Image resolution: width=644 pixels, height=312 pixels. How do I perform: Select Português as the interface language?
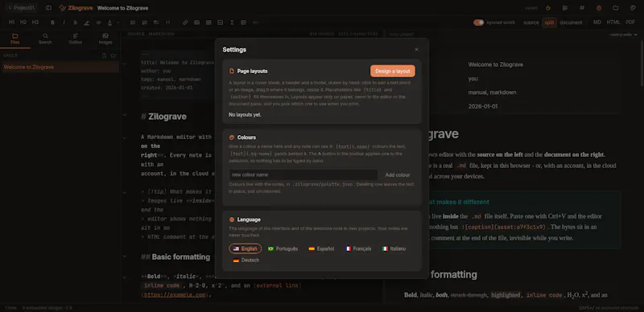pyautogui.click(x=283, y=248)
